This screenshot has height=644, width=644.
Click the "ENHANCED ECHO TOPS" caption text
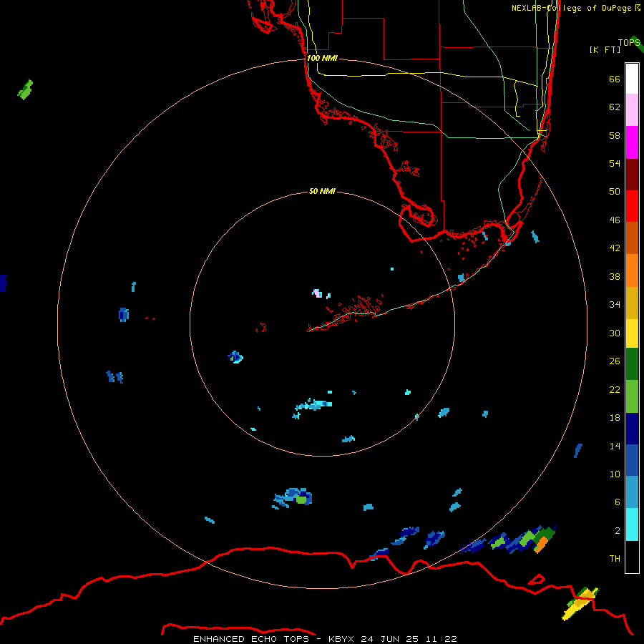[x=251, y=639]
